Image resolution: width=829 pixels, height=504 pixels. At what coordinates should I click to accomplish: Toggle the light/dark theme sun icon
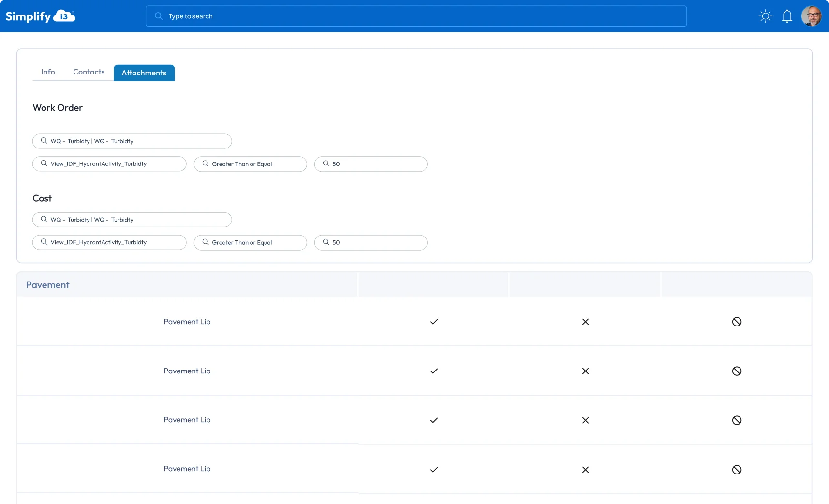click(765, 16)
